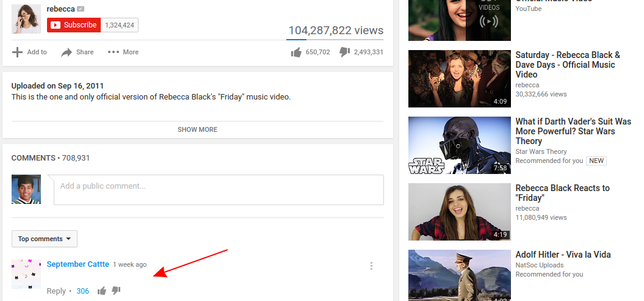This screenshot has width=644, height=301.
Task: Click the 1,324,424 subscriber count
Action: click(120, 25)
